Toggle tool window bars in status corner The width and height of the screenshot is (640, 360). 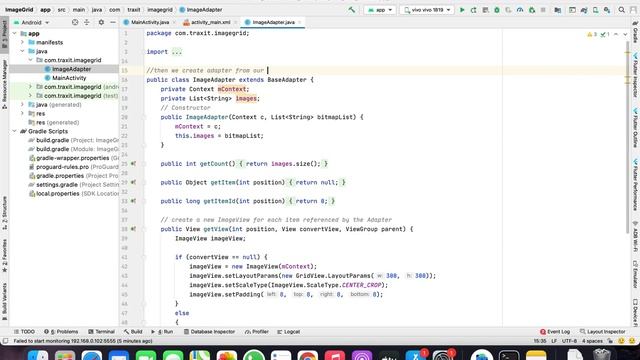pos(5,341)
